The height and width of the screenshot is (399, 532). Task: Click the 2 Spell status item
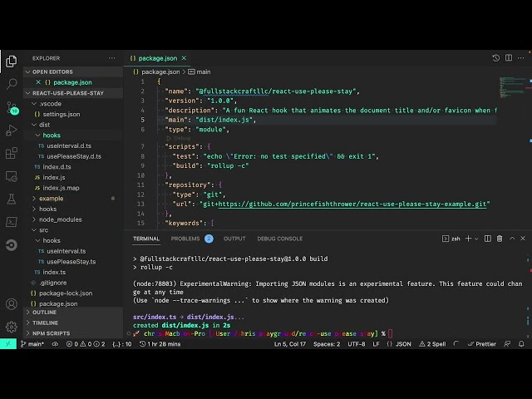[x=432, y=343]
